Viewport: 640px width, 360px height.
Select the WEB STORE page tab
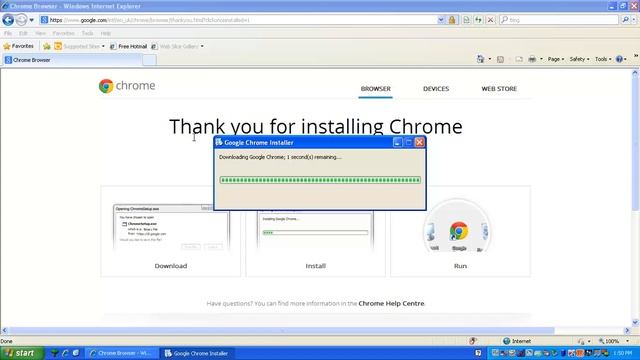pos(499,89)
